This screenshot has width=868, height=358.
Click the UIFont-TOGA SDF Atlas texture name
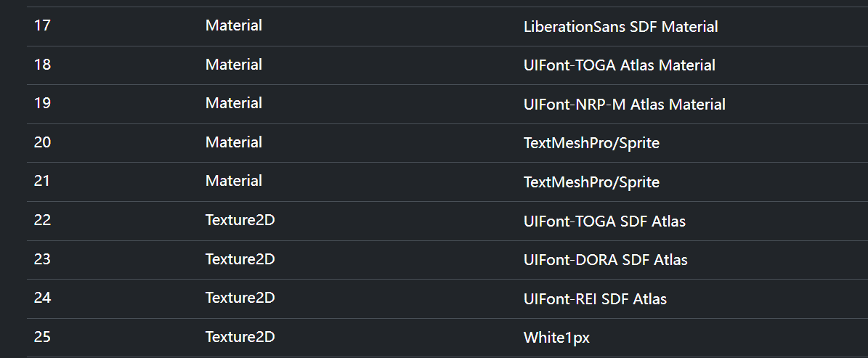604,221
